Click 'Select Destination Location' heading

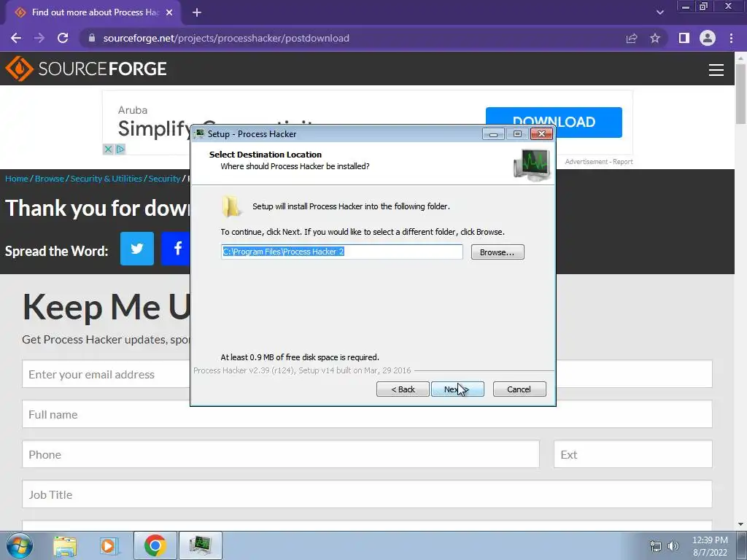point(266,155)
